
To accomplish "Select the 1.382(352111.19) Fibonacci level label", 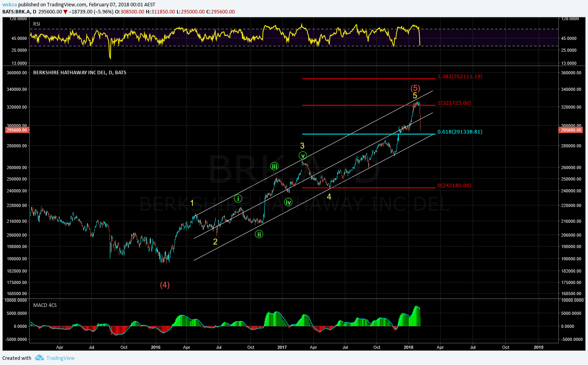I will pyautogui.click(x=460, y=77).
